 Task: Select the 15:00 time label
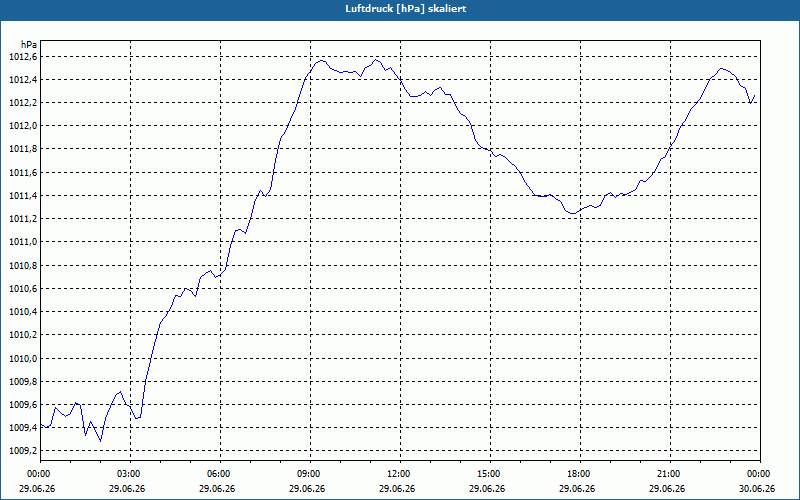490,474
